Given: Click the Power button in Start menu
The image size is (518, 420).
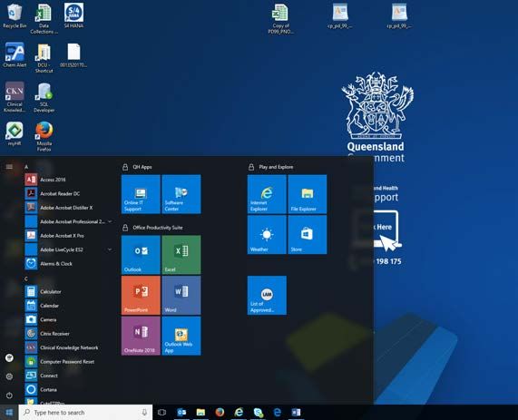Looking at the screenshot, I should click(9, 396).
